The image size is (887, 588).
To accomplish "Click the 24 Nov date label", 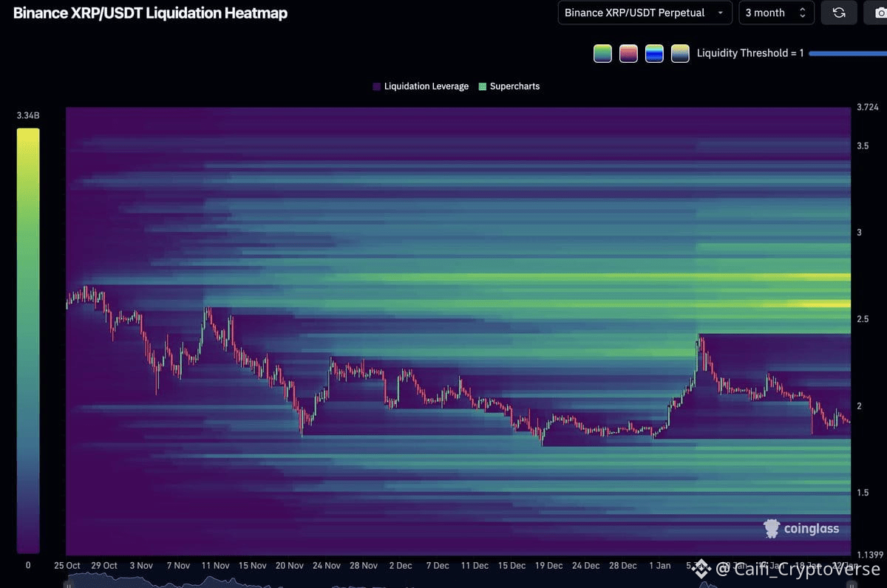I will (x=327, y=565).
